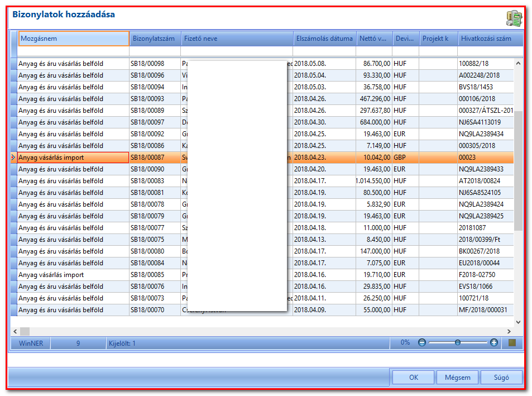Click cell SB18/00090
This screenshot has height=396, width=532.
click(x=155, y=169)
